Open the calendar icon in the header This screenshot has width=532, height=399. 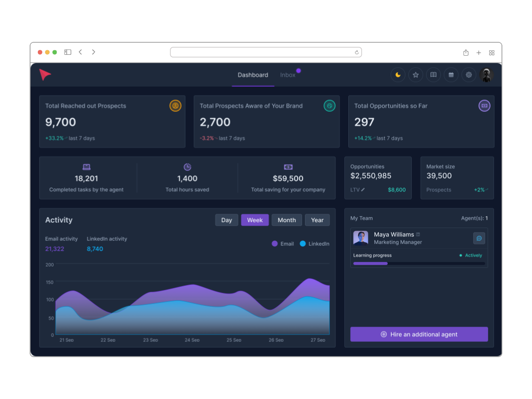pyautogui.click(x=451, y=74)
